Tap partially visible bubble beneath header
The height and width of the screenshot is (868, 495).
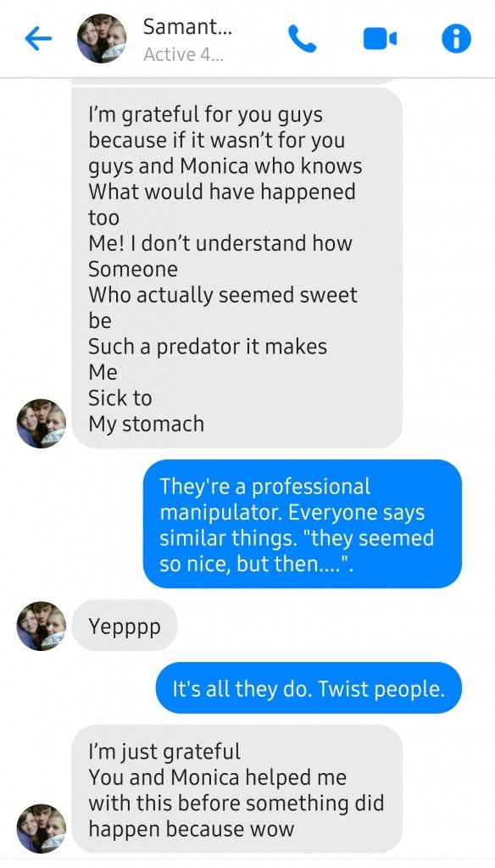[x=237, y=81]
